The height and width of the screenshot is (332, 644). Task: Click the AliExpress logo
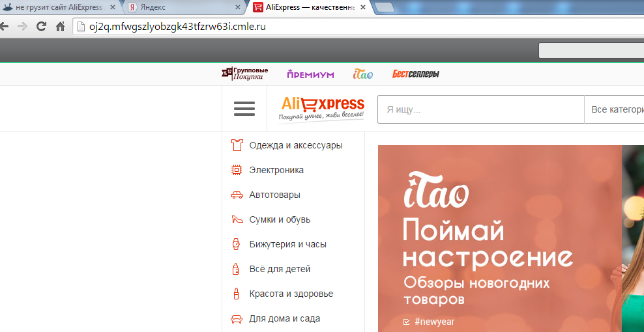tap(321, 109)
